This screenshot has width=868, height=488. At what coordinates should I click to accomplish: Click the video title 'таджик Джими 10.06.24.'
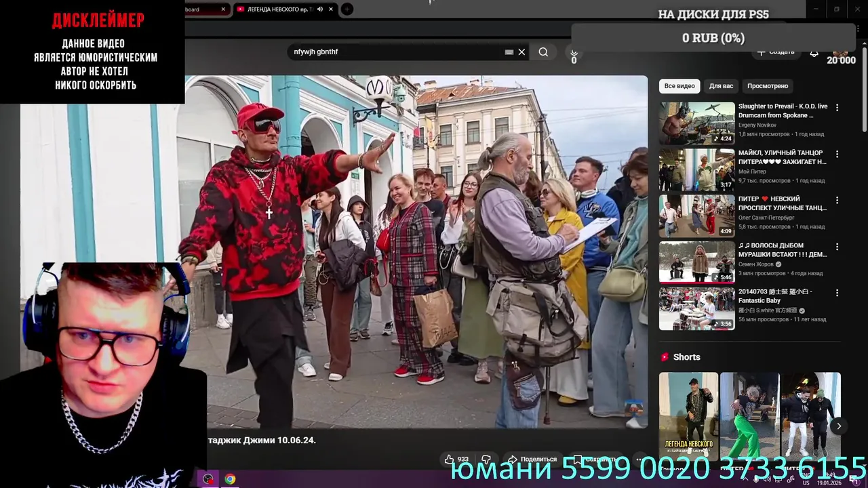tap(262, 440)
